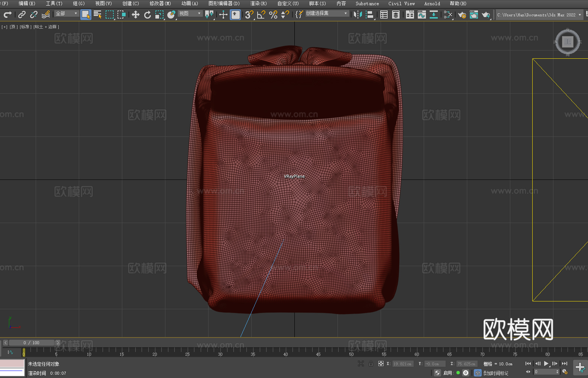Click the [粘土 + 边面] display label
Viewport: 588px width, 378px height.
(x=46, y=27)
